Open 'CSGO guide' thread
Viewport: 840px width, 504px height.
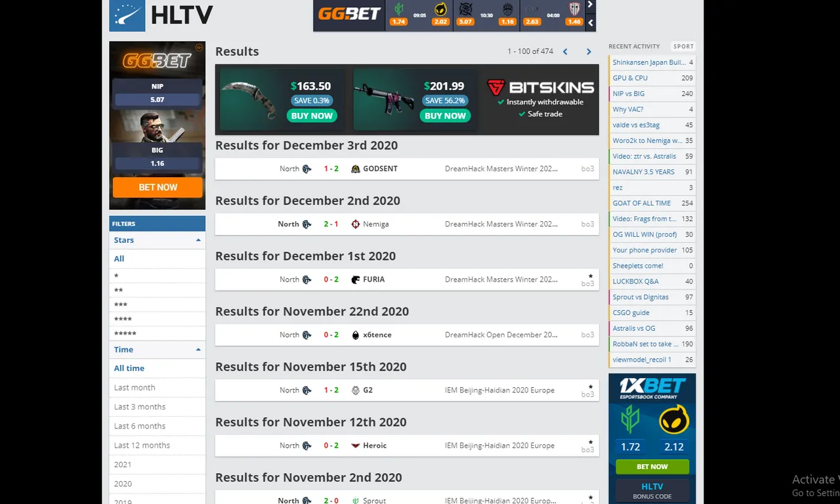click(x=652, y=313)
